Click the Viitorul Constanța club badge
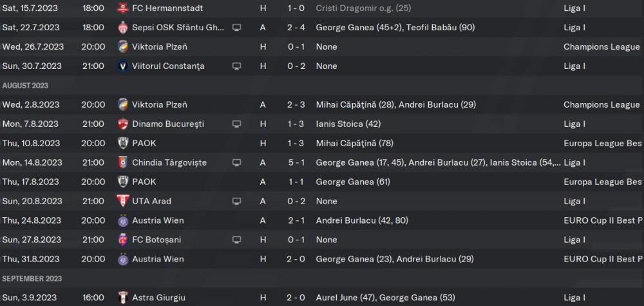 122,66
